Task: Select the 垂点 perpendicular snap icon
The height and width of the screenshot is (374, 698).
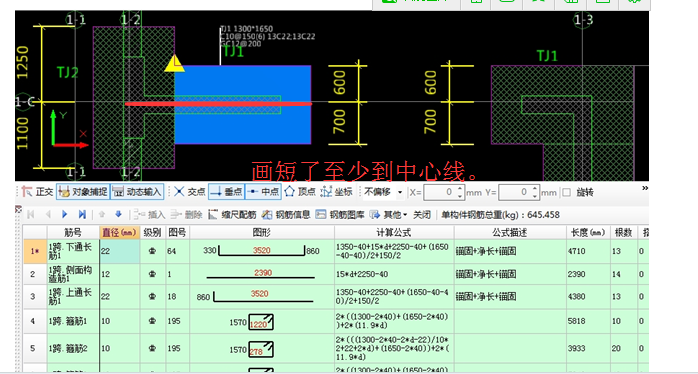Action: tap(216, 192)
